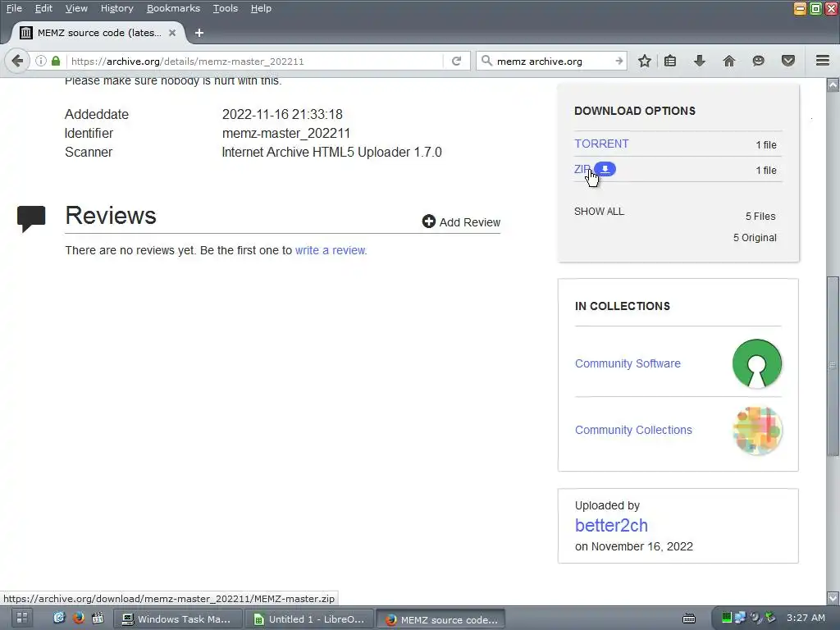The height and width of the screenshot is (630, 840).
Task: Click the scrollbar down arrow
Action: pyautogui.click(x=833, y=597)
